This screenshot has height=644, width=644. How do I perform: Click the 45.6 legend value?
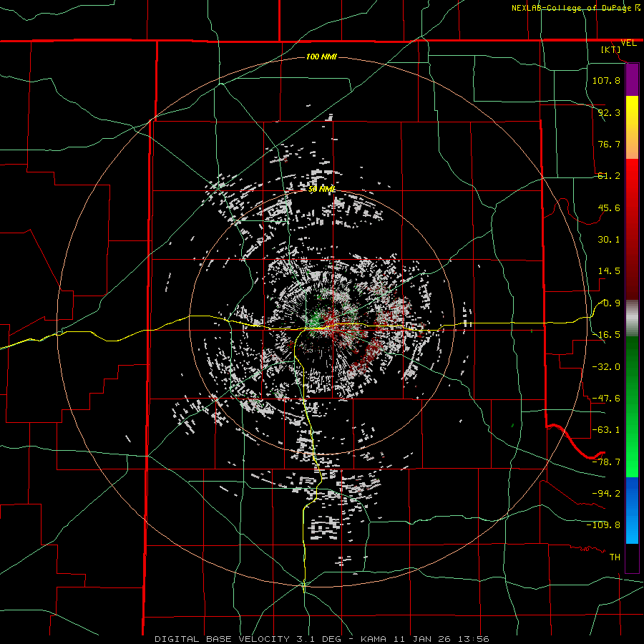609,208
